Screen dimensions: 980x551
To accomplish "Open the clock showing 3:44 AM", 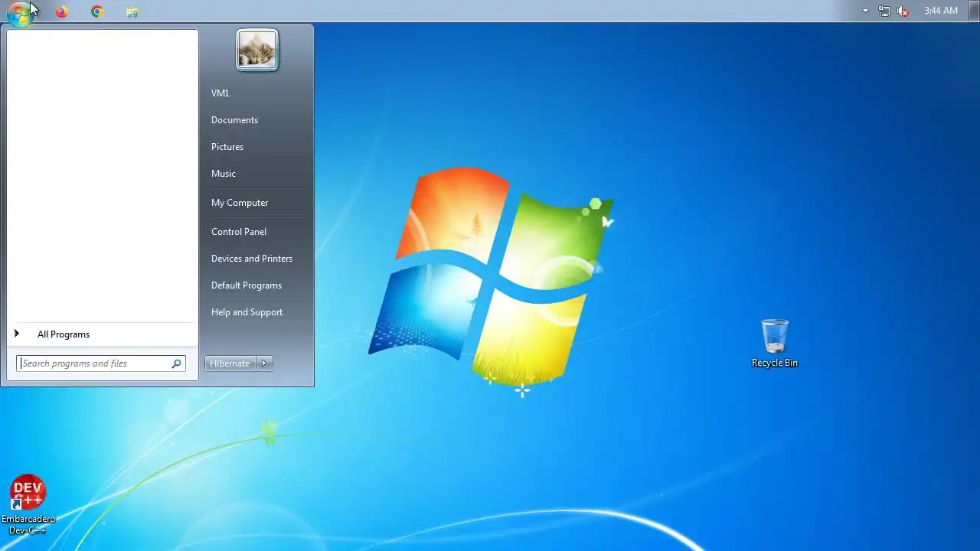I will pyautogui.click(x=941, y=11).
